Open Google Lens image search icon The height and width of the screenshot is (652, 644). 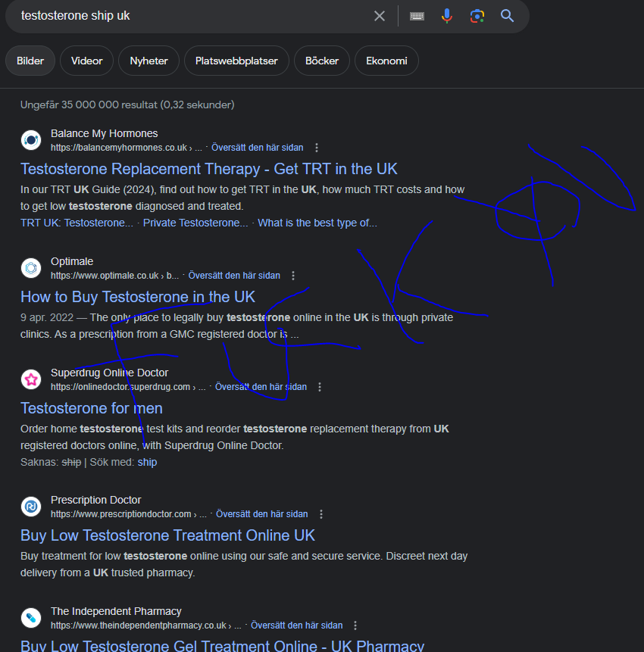tap(477, 16)
